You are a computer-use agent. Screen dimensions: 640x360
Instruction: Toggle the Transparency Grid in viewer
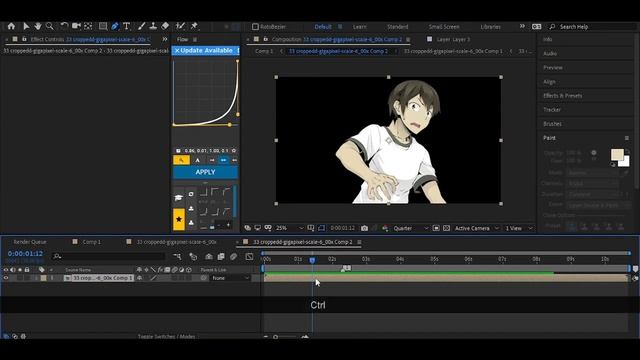[x=447, y=228]
